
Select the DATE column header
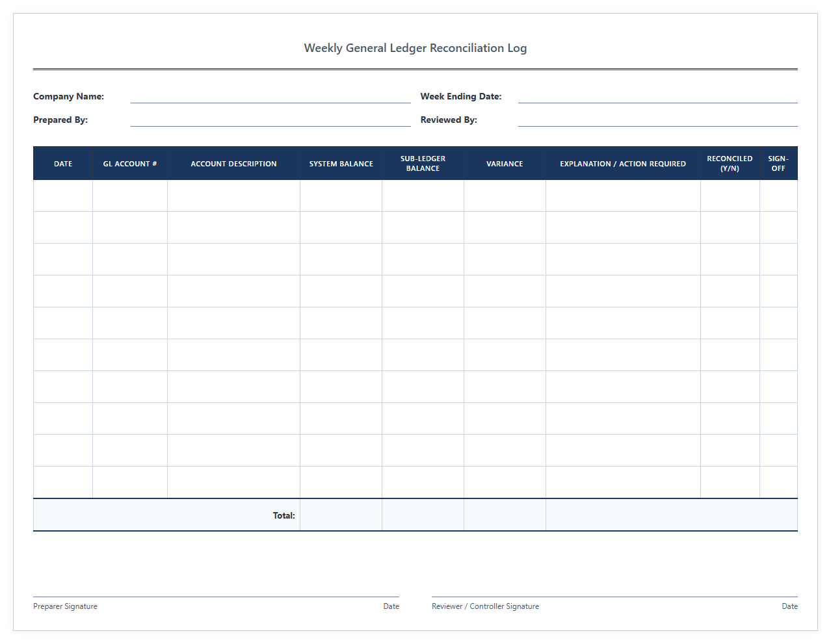coord(63,164)
